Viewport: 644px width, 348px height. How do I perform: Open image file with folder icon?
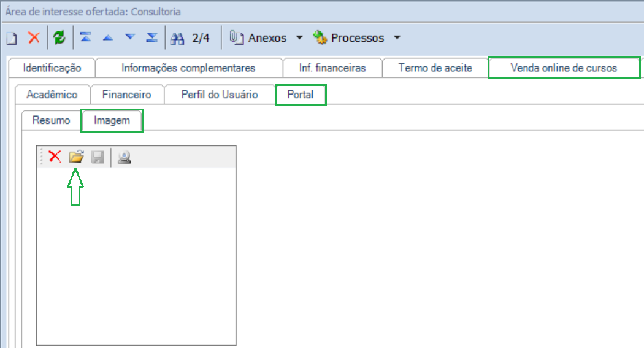click(x=77, y=157)
